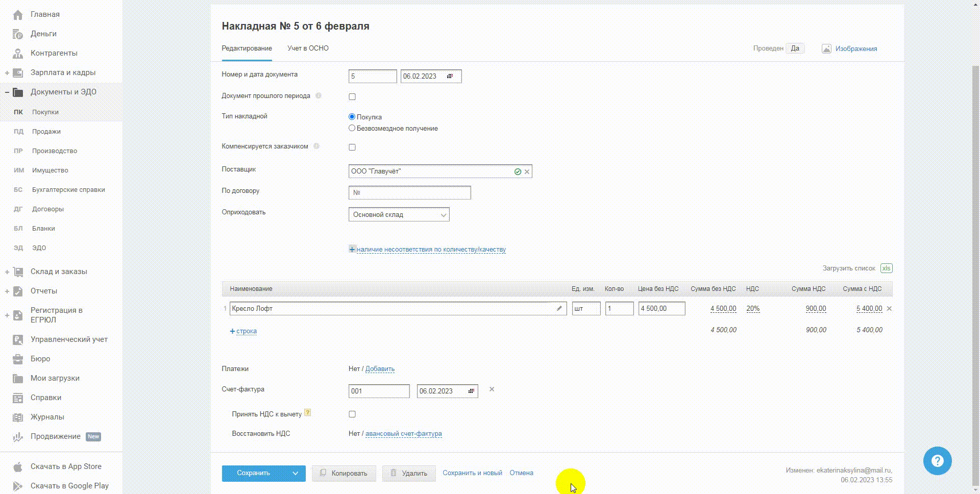Open Производство in the sidebar

(55, 151)
